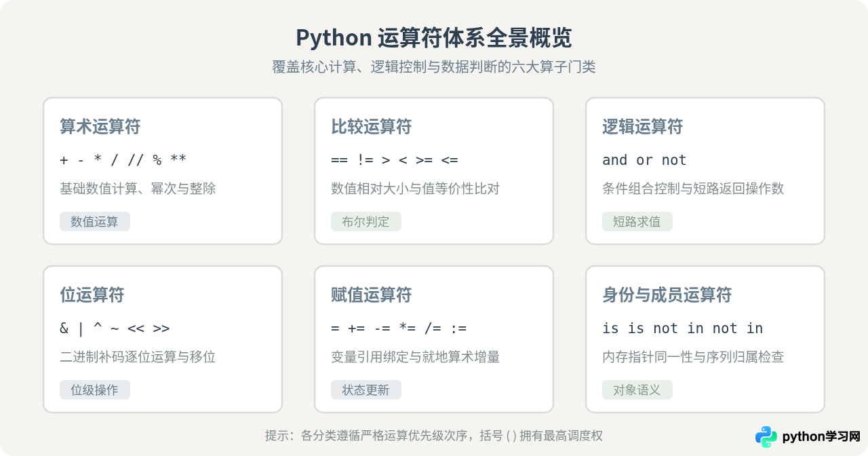Click the operators == != > < >= <=
This screenshot has height=456, width=868.
pyautogui.click(x=395, y=160)
